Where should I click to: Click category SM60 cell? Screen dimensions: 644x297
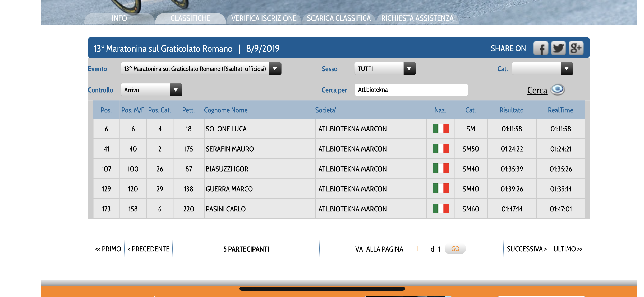click(x=471, y=209)
